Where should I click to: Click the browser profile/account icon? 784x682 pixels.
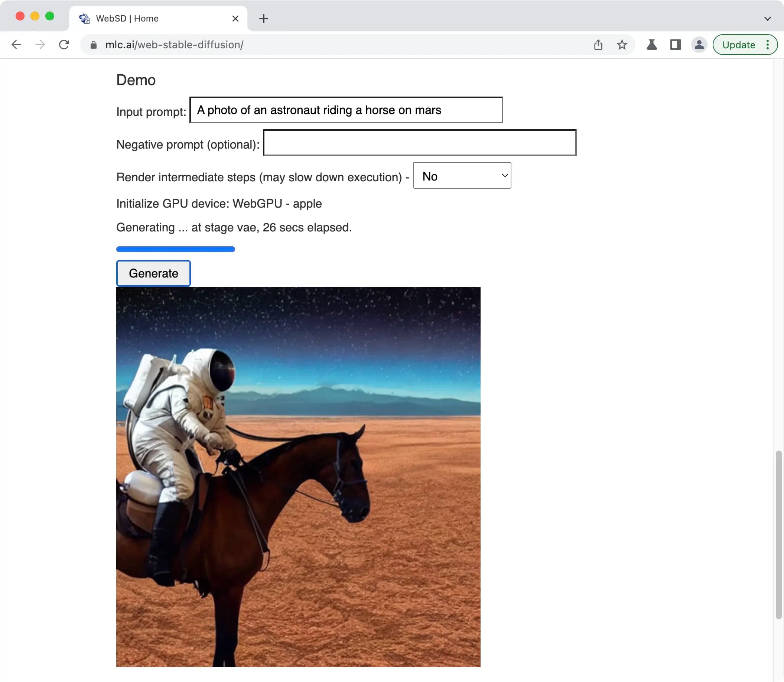(x=699, y=45)
